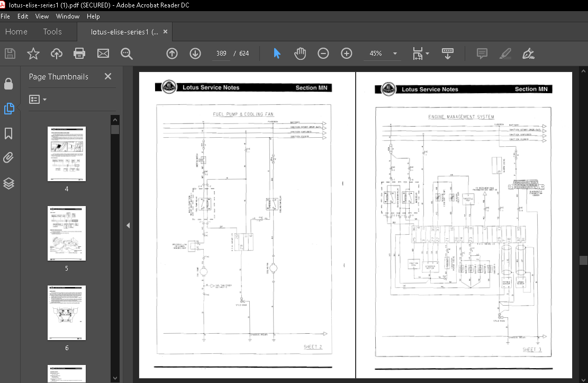Click the Fuel Pump & Cooling Fan title
Screen dimensions: 588x383
click(243, 114)
